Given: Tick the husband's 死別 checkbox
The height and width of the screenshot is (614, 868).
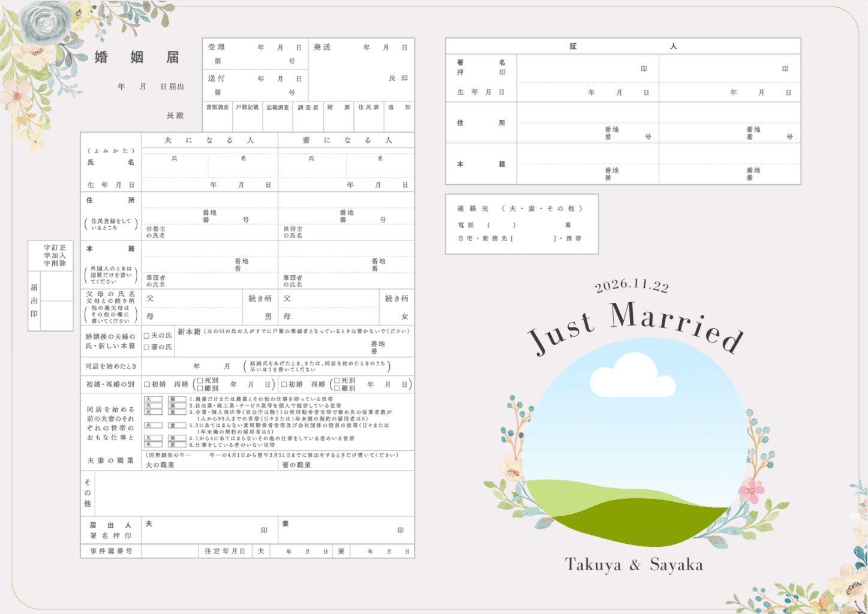Looking at the screenshot, I should (200, 381).
